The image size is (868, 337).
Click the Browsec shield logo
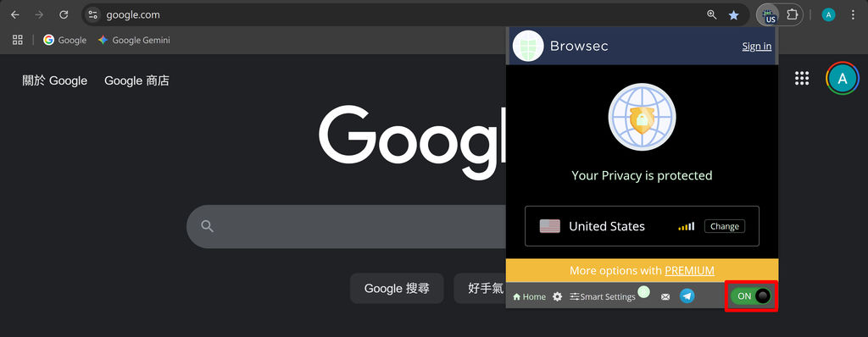point(528,46)
